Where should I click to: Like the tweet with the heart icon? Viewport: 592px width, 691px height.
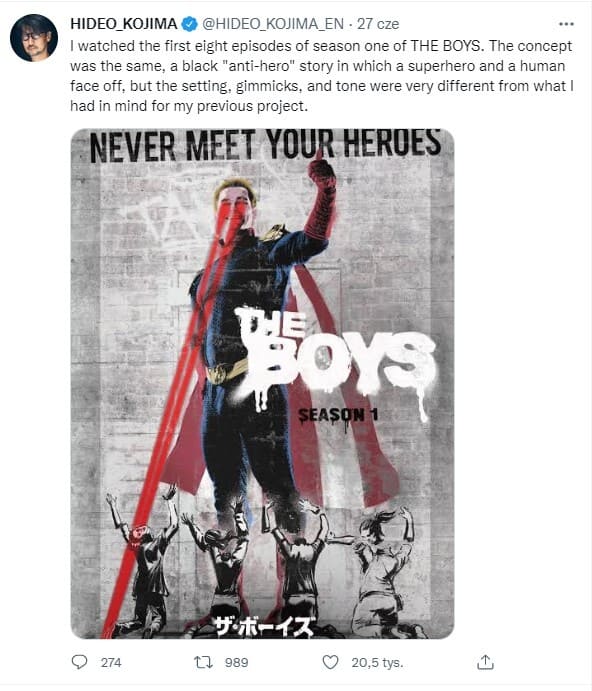pyautogui.click(x=331, y=662)
